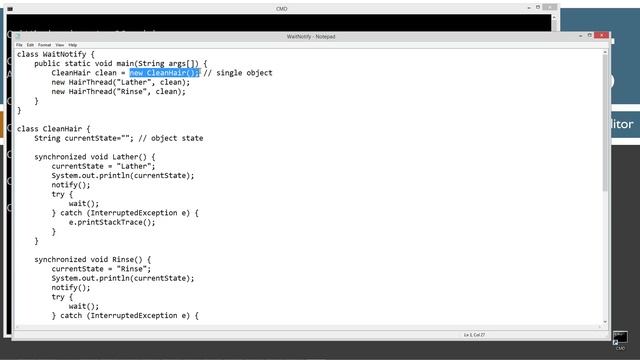Screen dimensions: 640x360
Task: Close the WaitNotify Notepad window
Action: coord(601,36)
